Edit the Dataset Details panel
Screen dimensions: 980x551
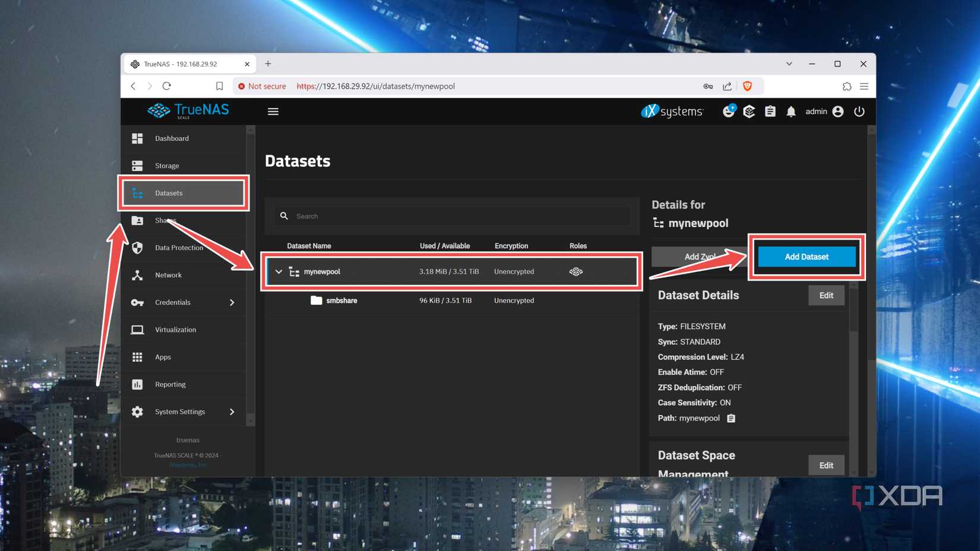pos(826,295)
